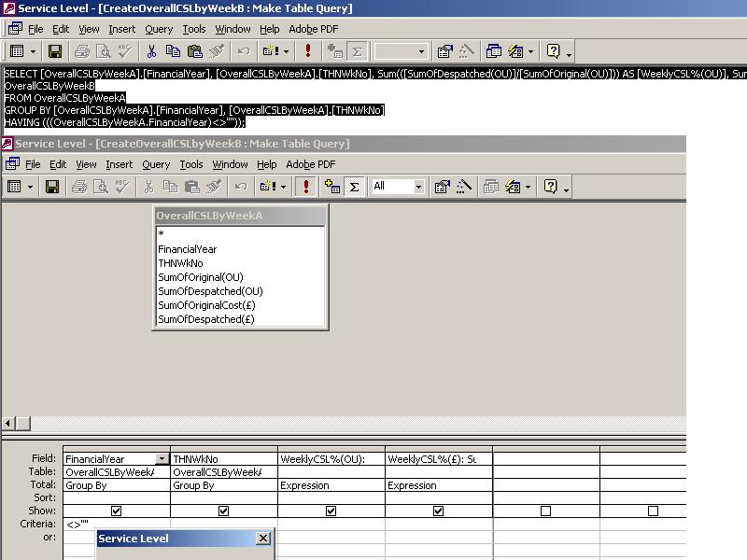Image resolution: width=747 pixels, height=560 pixels.
Task: Toggle Show checkbox for FinancialYear column
Action: click(116, 511)
